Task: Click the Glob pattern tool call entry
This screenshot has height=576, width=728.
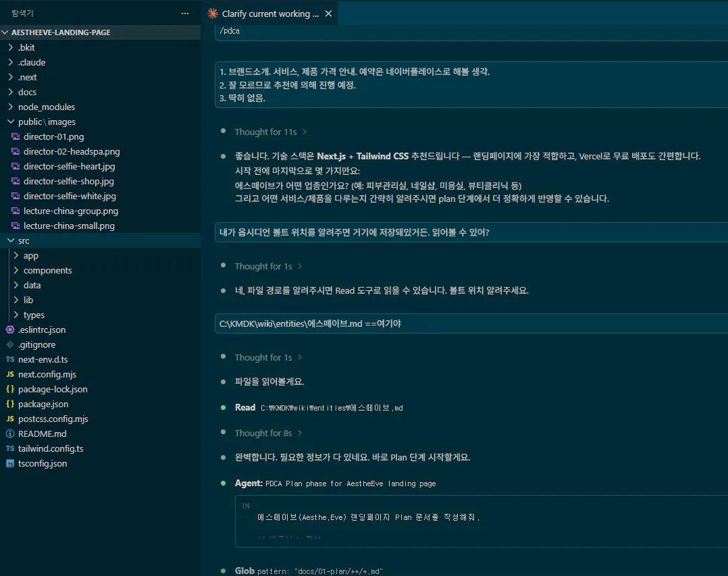Action: 308,571
